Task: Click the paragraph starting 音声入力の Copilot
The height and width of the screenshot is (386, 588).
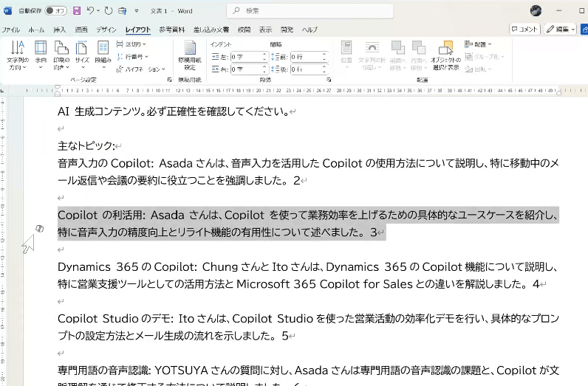Action: (x=308, y=172)
